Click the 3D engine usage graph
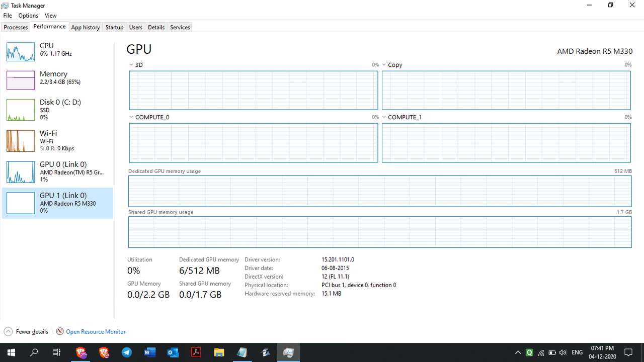 [x=254, y=90]
